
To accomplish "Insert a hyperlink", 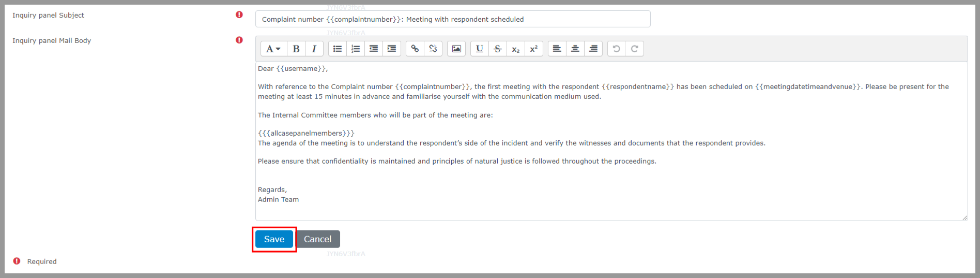I will (x=415, y=49).
